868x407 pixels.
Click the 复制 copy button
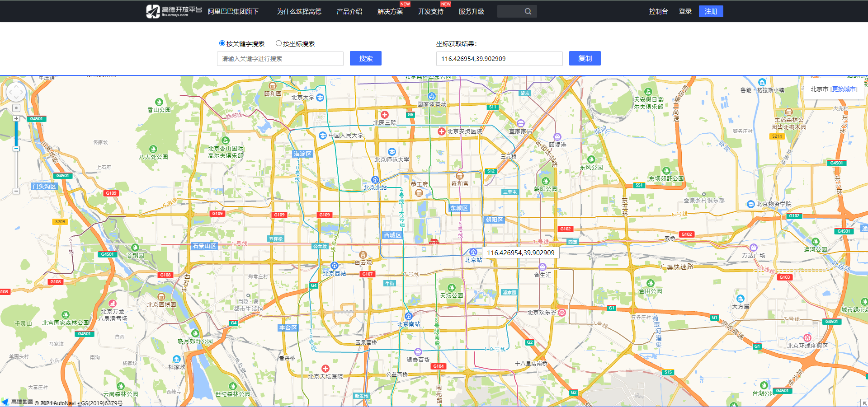tap(585, 58)
